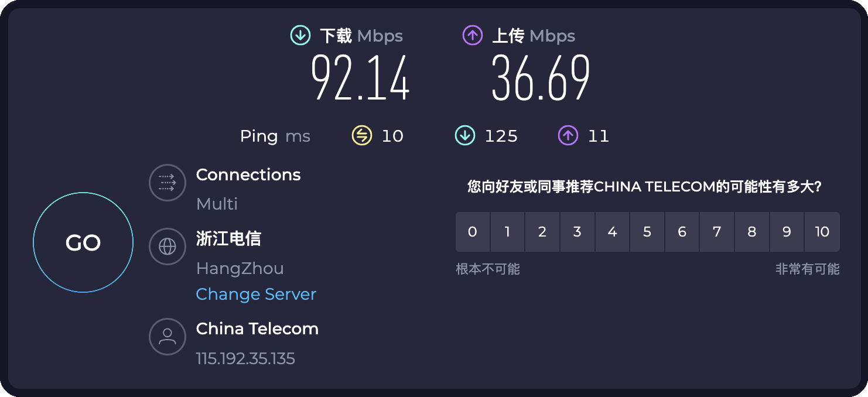Select rating 5 on recommendation scale
868x397 pixels.
(x=647, y=232)
